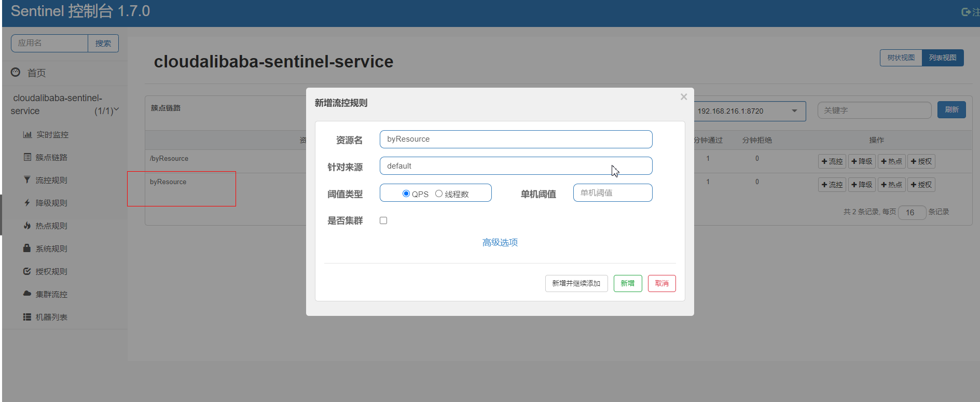Viewport: 980px width, 402px height.
Task: Click the 新增并继续添加 button
Action: 576,283
